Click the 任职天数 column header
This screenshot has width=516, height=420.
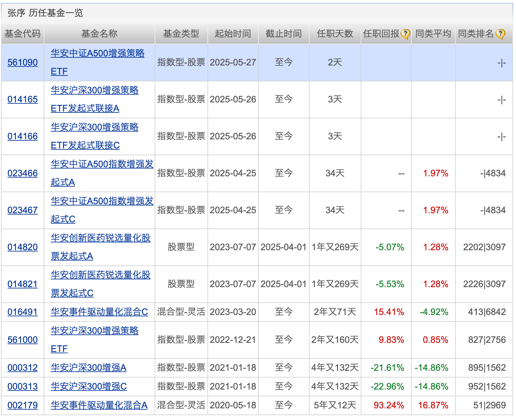pyautogui.click(x=335, y=34)
